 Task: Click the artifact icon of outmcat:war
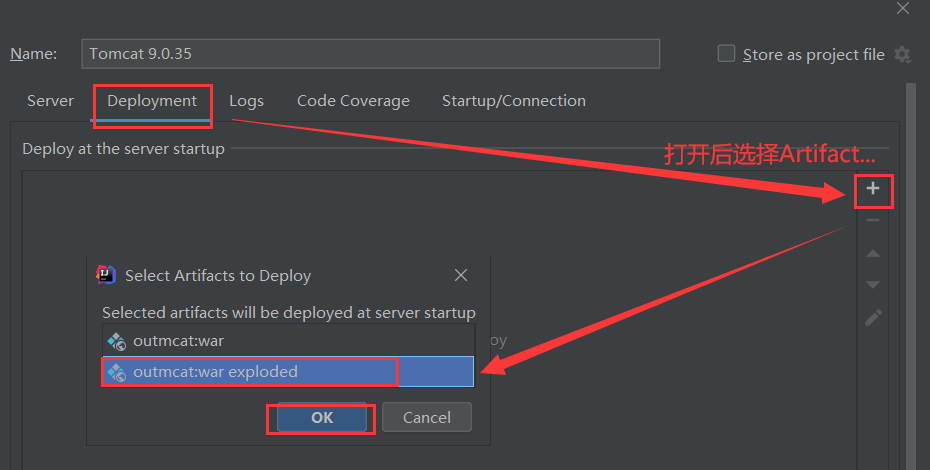[x=116, y=341]
